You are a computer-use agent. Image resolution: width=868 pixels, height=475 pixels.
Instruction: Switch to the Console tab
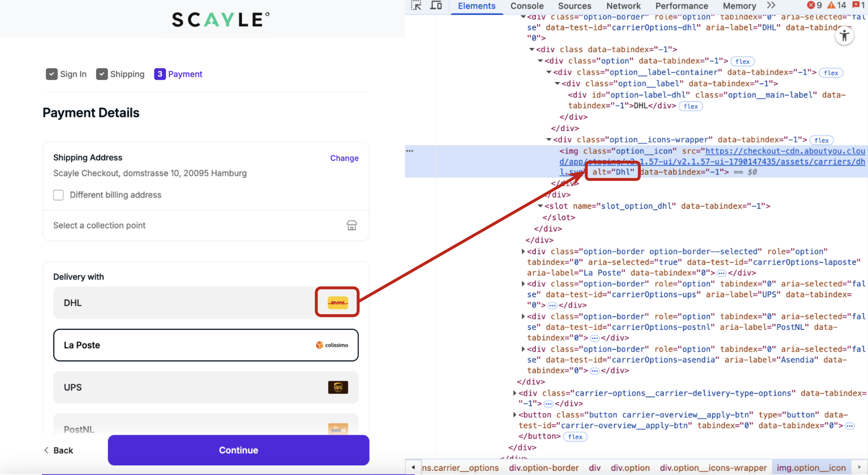(527, 6)
